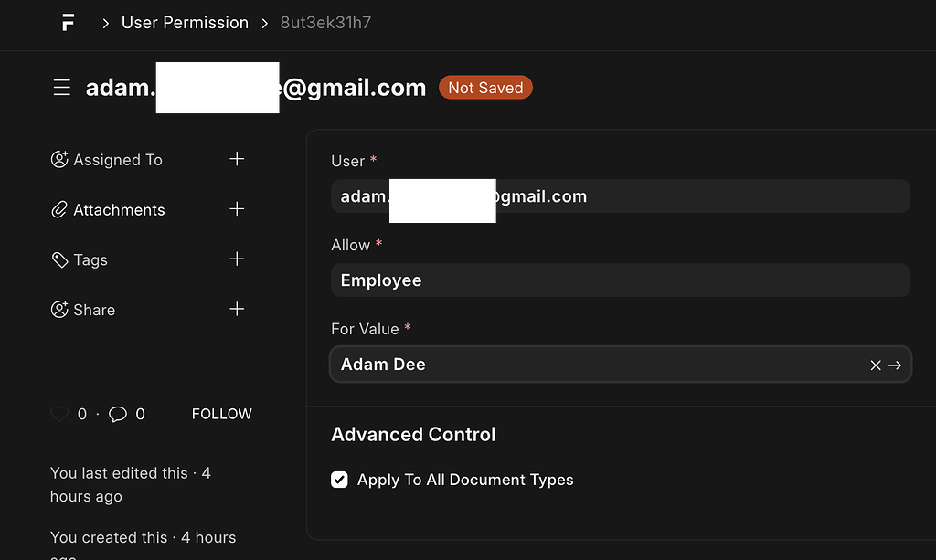Click the Share icon in the sidebar

pos(58,309)
